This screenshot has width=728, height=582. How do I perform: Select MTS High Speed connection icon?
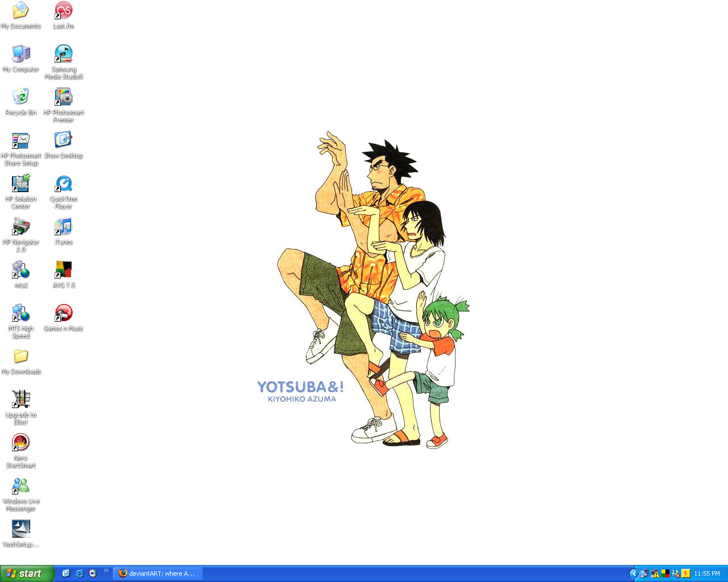[21, 321]
